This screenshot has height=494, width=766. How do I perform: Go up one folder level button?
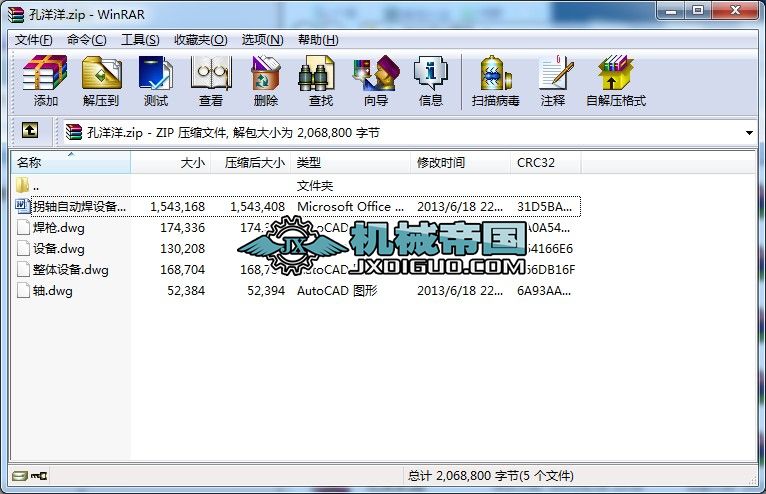(x=30, y=130)
